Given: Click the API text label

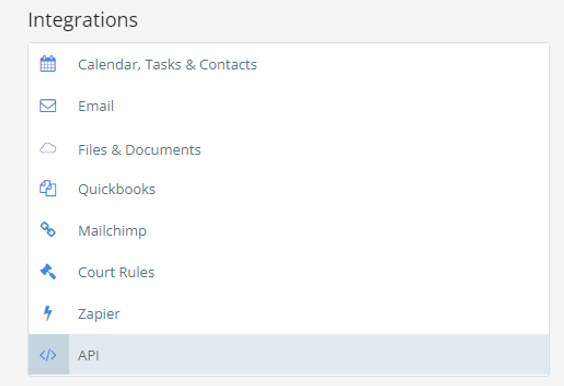Looking at the screenshot, I should tap(88, 355).
